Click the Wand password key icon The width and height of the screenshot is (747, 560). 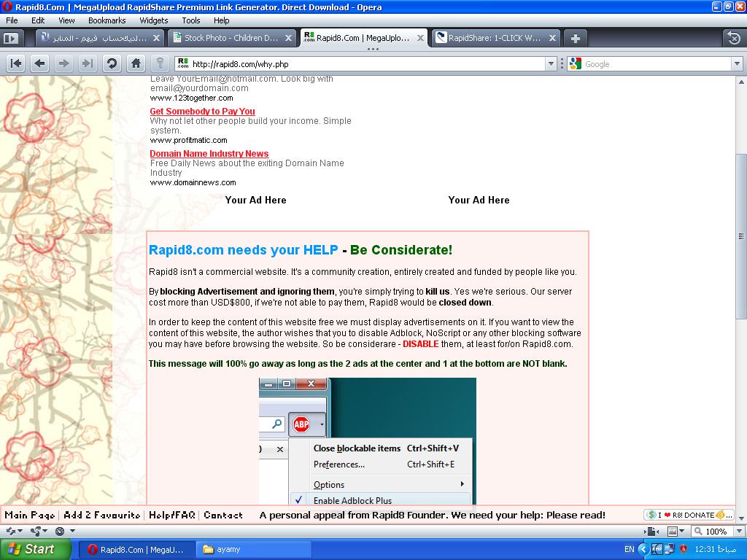(x=160, y=63)
